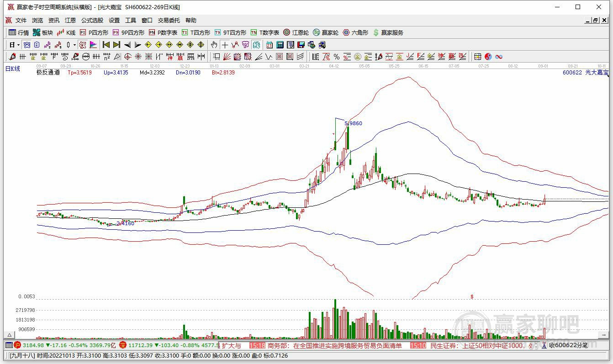Open the 帮助 (Help) menu
The height and width of the screenshot is (364, 613).
(x=191, y=21)
